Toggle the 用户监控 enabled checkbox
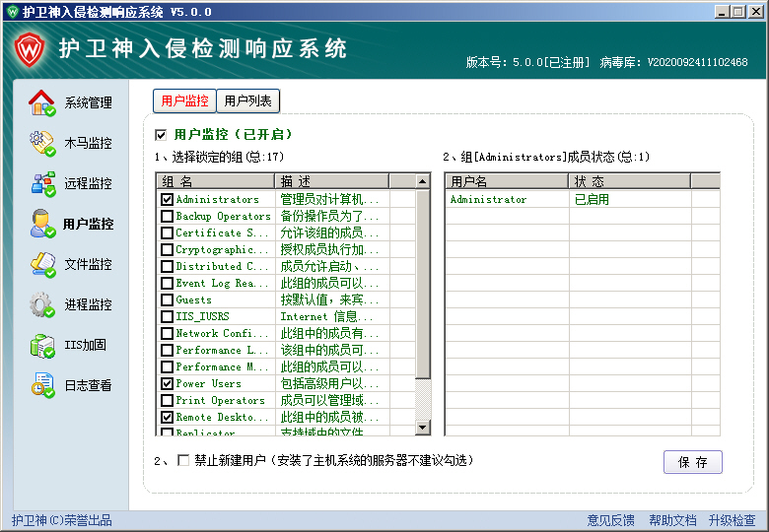The height and width of the screenshot is (532, 769). [162, 134]
